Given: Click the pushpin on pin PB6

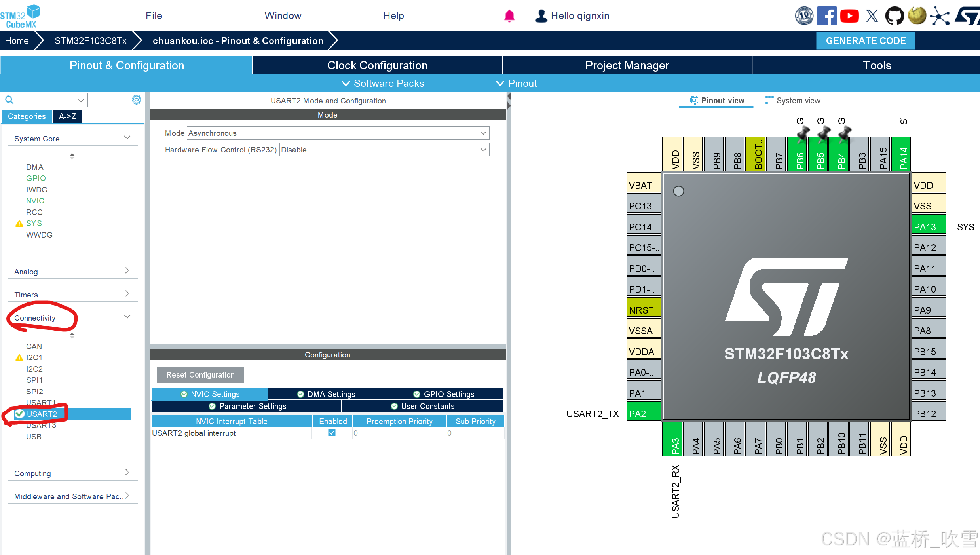Looking at the screenshot, I should (x=803, y=134).
